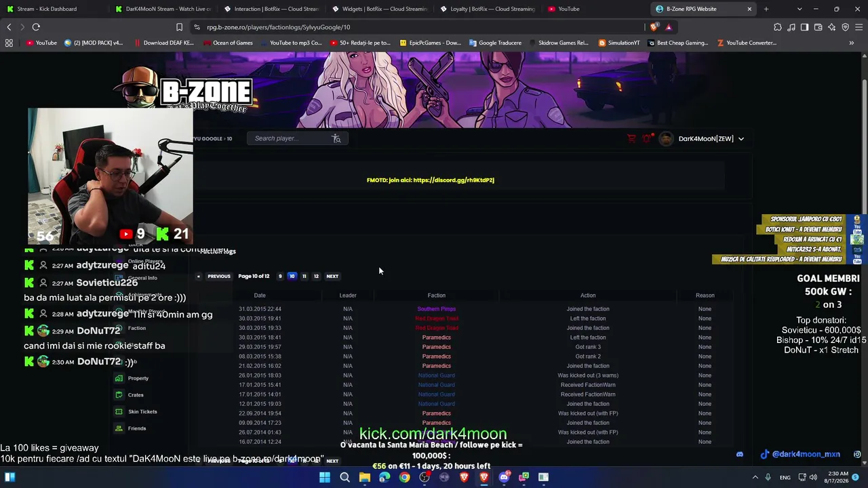Toggle the browser sidebar panel
868x488 pixels.
pos(805,27)
